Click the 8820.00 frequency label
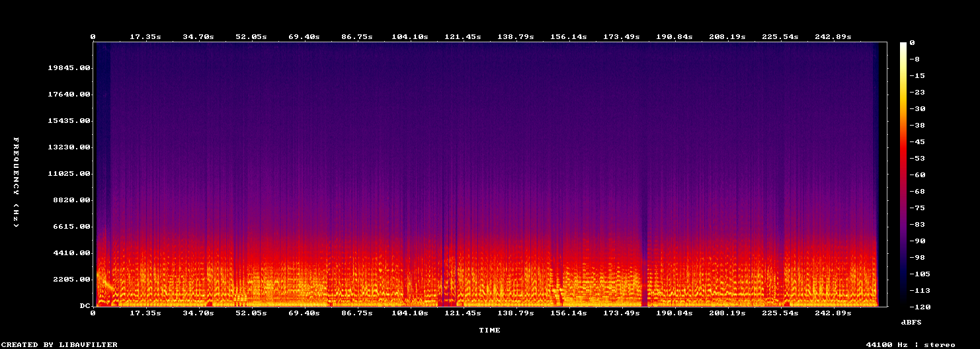 click(x=71, y=200)
